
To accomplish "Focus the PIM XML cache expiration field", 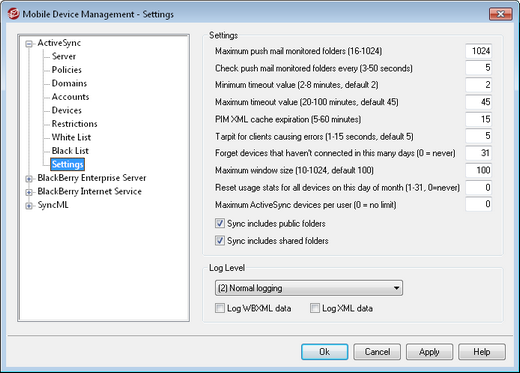I will pos(478,119).
